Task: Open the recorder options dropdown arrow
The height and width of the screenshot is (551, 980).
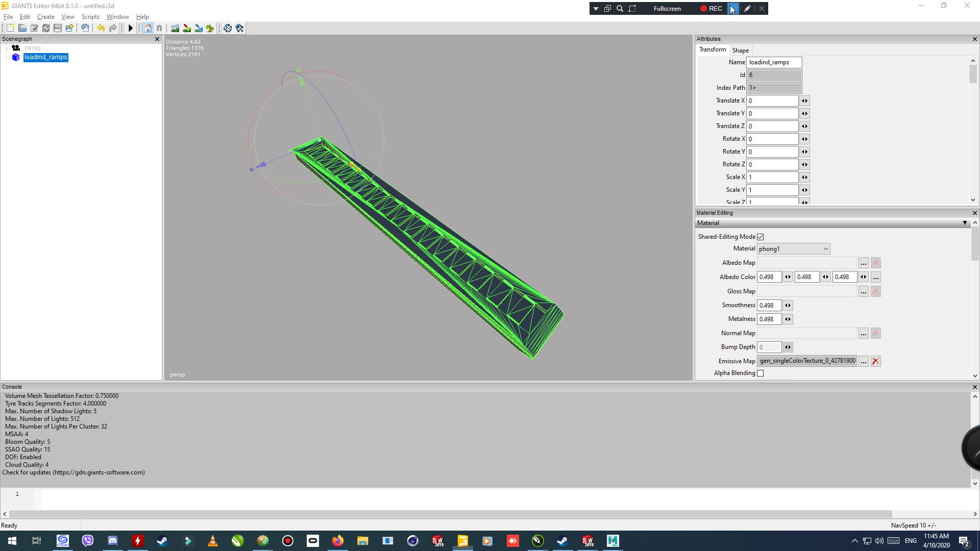Action: [596, 9]
